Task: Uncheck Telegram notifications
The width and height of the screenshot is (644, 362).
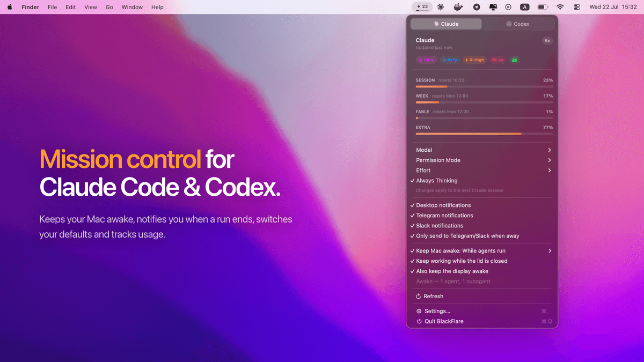Action: tap(481, 216)
